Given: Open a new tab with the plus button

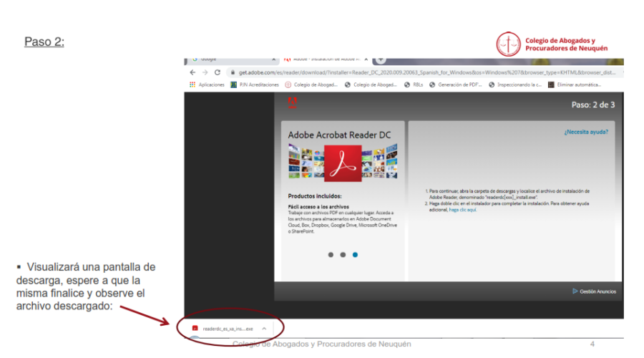Looking at the screenshot, I should coord(381,60).
